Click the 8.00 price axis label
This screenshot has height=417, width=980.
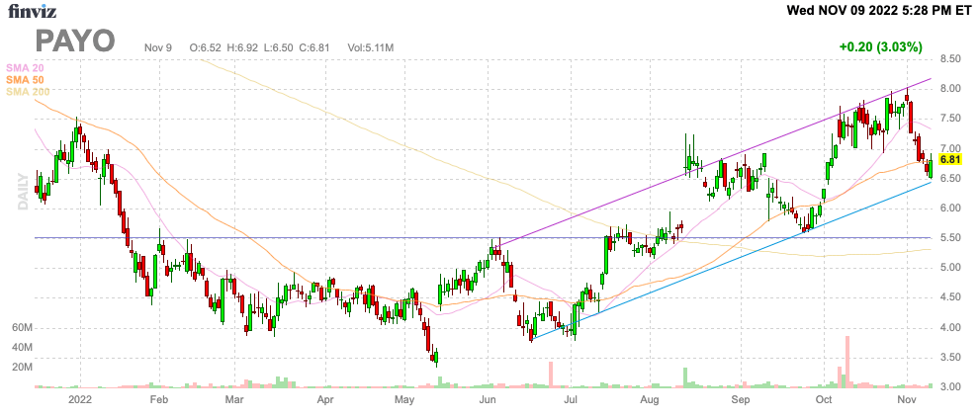coord(950,89)
